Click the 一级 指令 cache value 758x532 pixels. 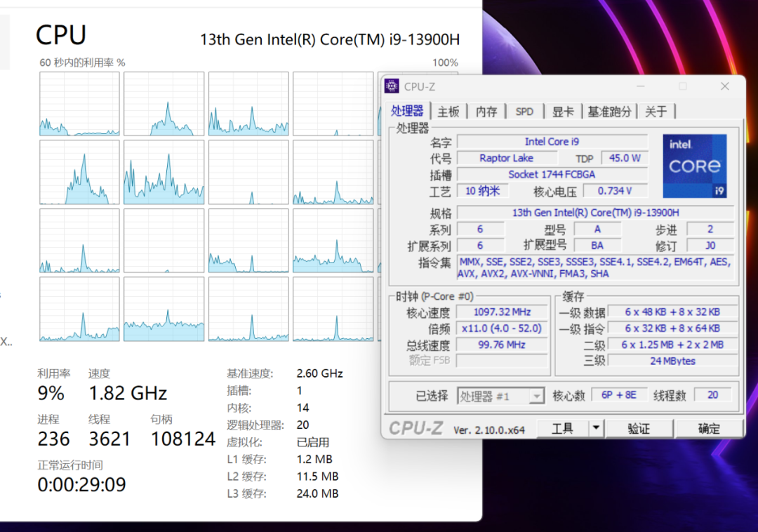coord(672,328)
